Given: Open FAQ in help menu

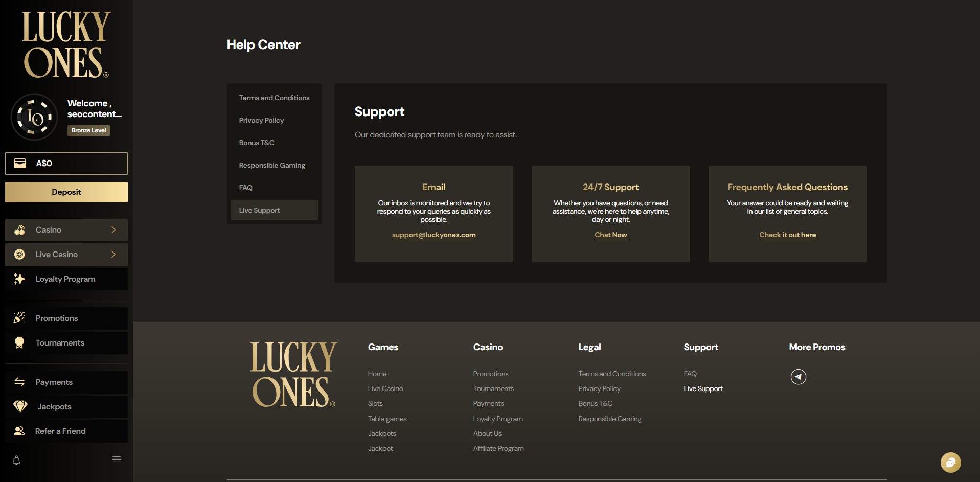Looking at the screenshot, I should click(274, 188).
